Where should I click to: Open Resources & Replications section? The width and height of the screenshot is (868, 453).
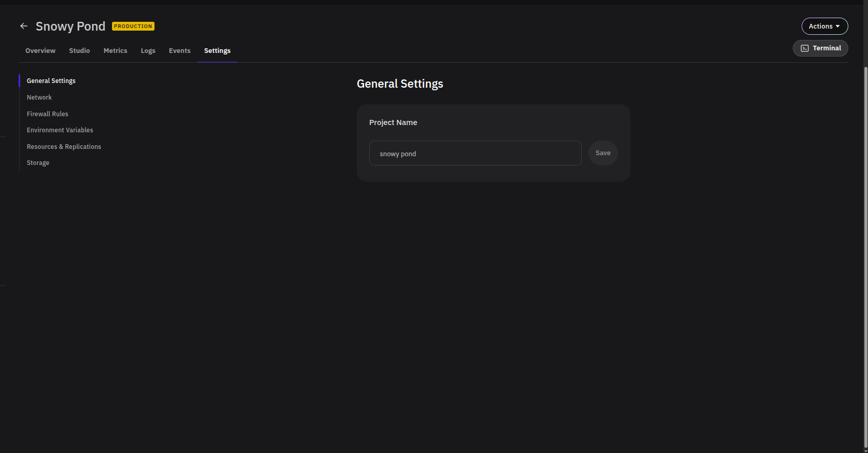pos(64,147)
